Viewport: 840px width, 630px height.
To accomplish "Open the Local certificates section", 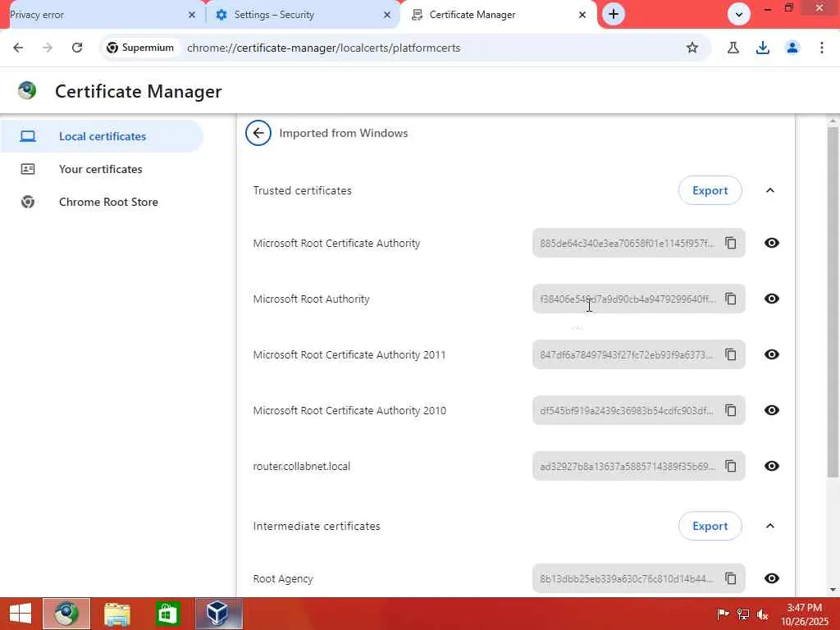I will pos(102,136).
